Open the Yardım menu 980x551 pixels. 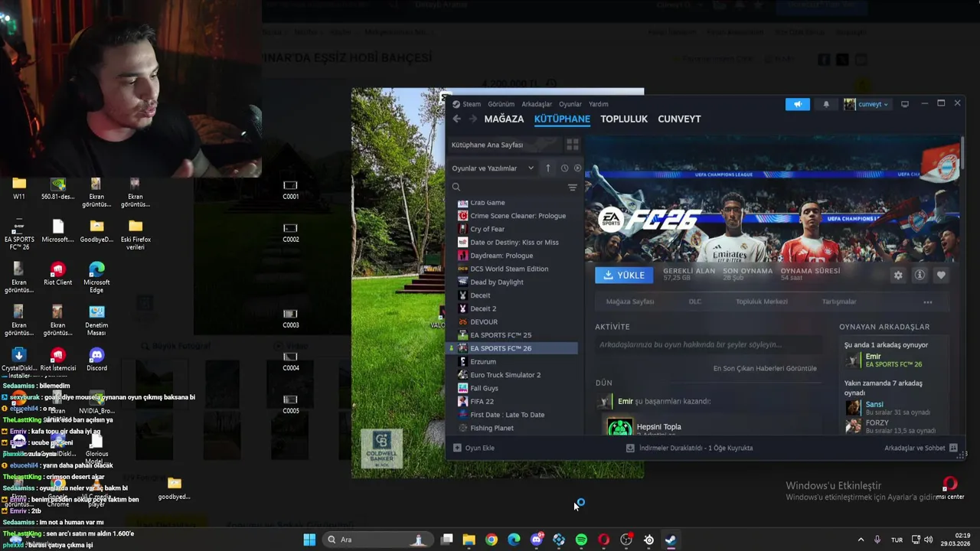point(598,104)
